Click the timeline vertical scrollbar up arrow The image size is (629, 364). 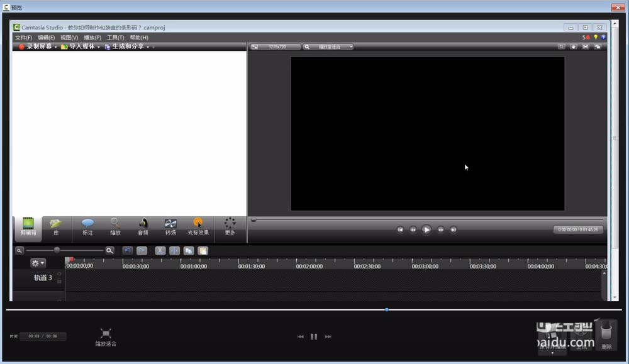coord(604,273)
